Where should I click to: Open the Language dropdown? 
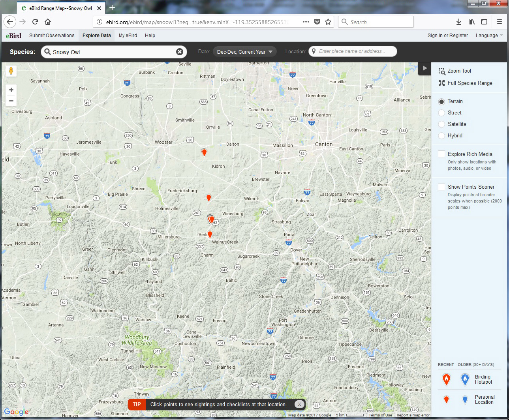click(x=489, y=36)
